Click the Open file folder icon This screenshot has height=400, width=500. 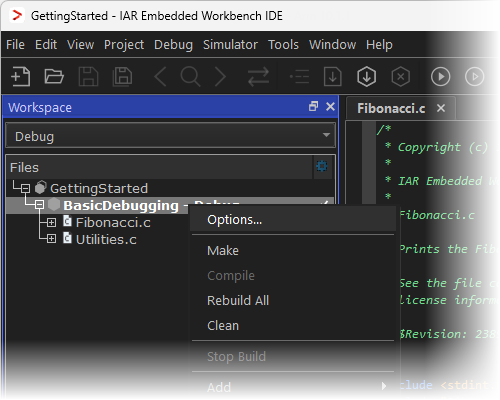(54, 76)
